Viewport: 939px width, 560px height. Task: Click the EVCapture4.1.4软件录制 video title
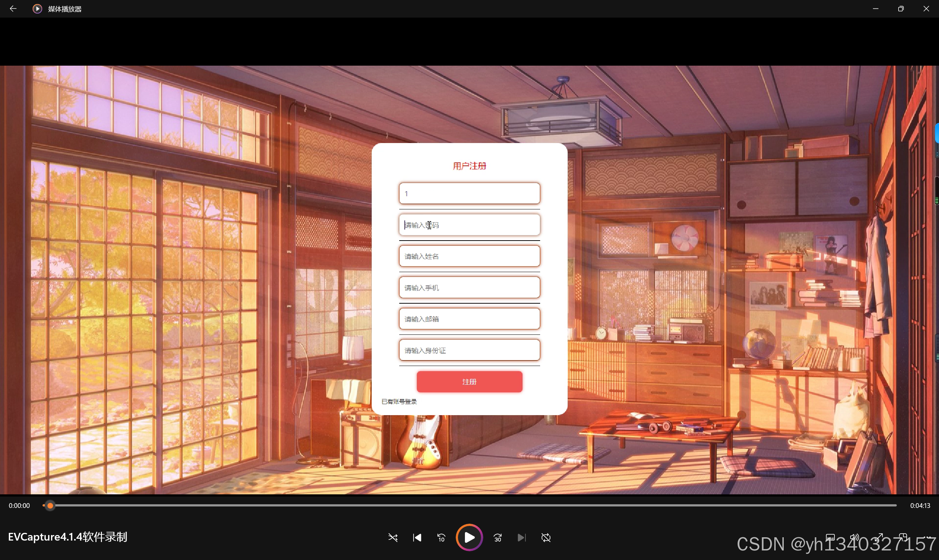pyautogui.click(x=68, y=537)
